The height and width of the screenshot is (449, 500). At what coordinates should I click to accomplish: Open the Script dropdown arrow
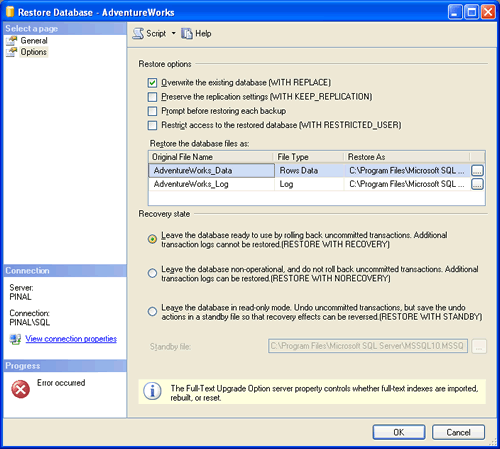point(173,33)
